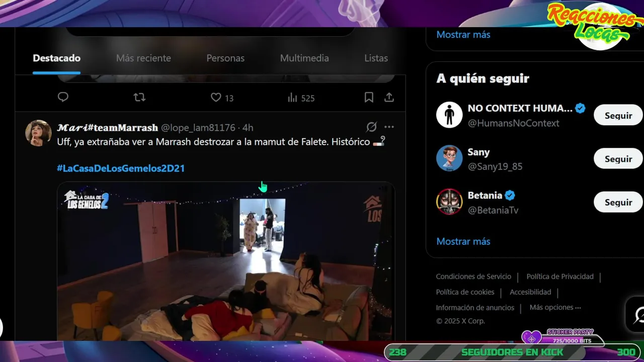Open Política de Privacidad link

pyautogui.click(x=560, y=277)
